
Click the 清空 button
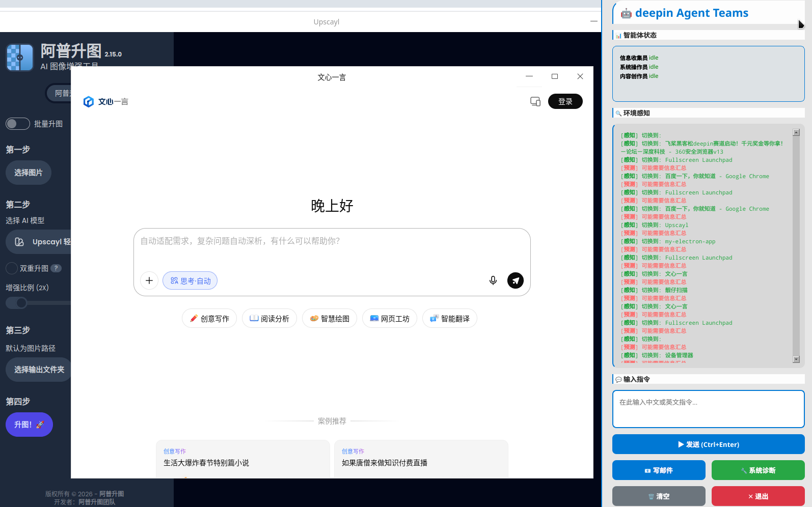pos(659,496)
